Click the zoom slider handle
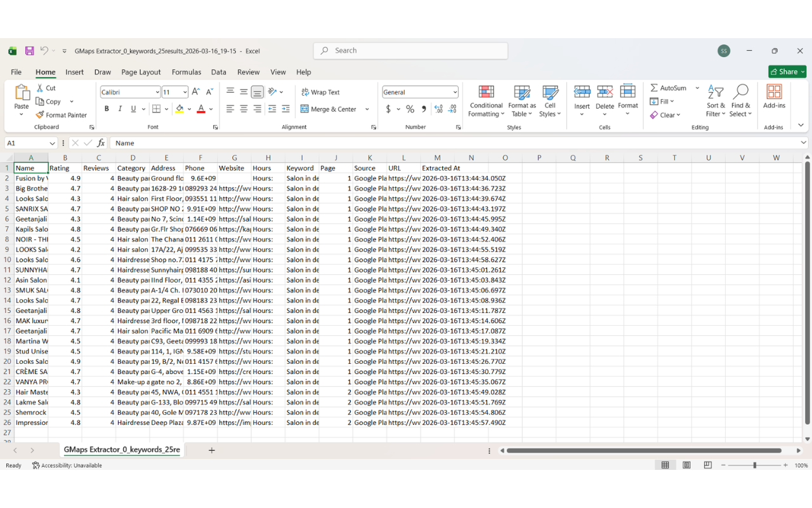812x508 pixels. [x=754, y=465]
